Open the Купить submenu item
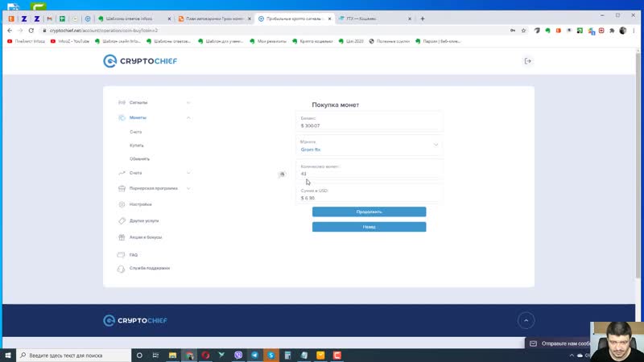The height and width of the screenshot is (362, 644). tap(136, 146)
